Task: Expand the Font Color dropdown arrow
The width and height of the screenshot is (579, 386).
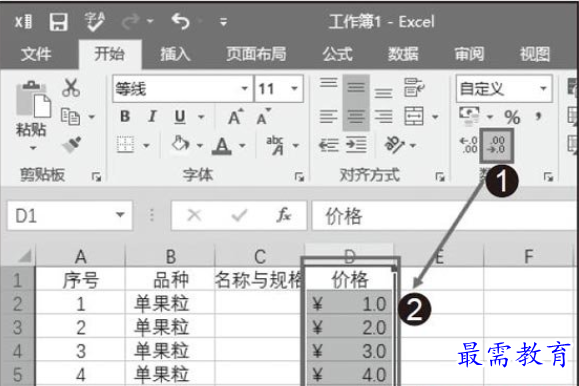Action: [243, 146]
